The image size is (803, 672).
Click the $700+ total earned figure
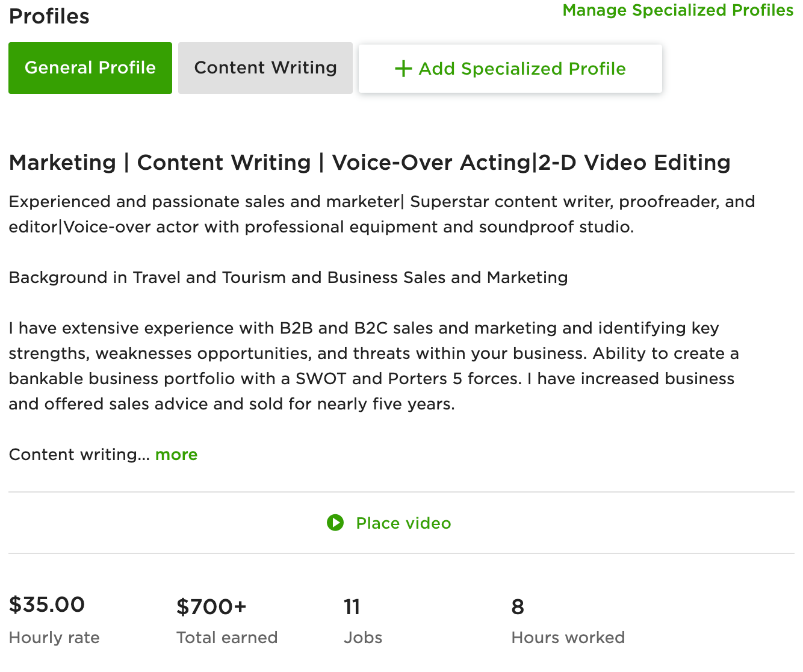(x=211, y=607)
